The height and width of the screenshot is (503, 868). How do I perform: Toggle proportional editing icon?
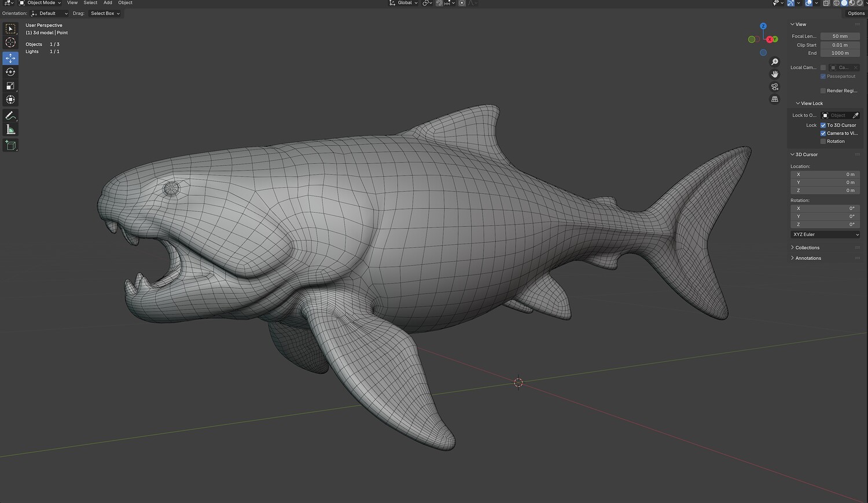pyautogui.click(x=462, y=3)
